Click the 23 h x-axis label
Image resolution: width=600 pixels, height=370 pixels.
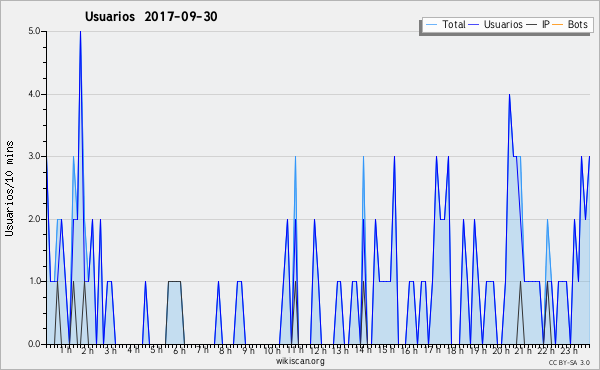click(x=569, y=350)
